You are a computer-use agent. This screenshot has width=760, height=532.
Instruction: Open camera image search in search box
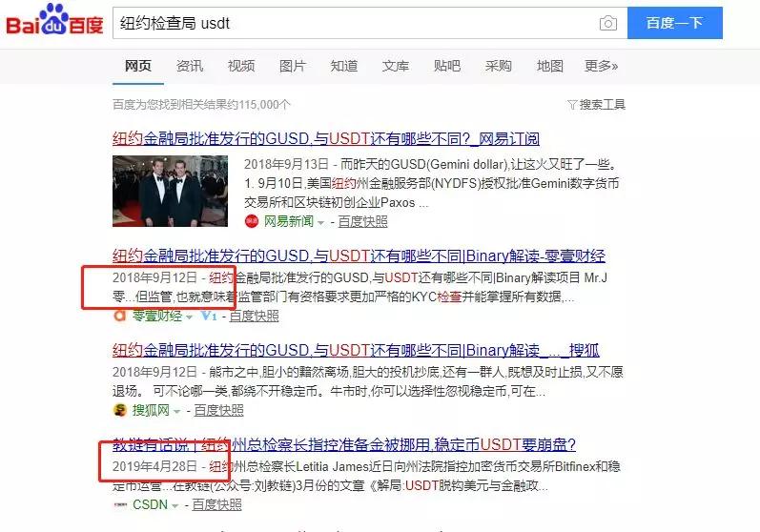(x=607, y=23)
